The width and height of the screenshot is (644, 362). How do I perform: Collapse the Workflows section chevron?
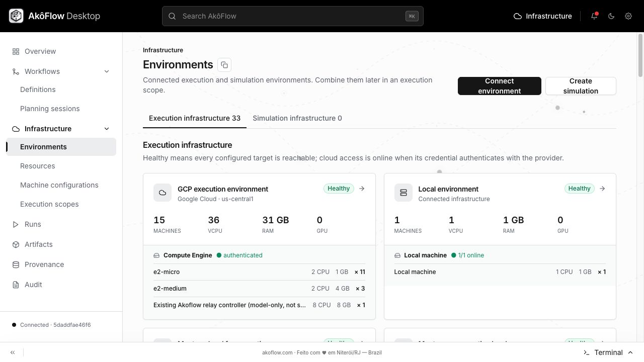[x=107, y=71]
